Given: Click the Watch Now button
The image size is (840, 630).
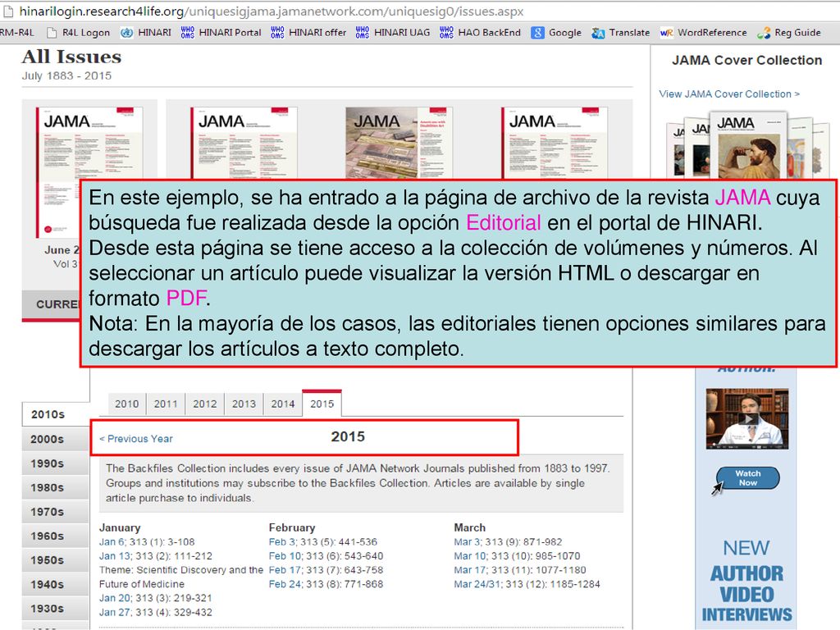Looking at the screenshot, I should pyautogui.click(x=748, y=477).
